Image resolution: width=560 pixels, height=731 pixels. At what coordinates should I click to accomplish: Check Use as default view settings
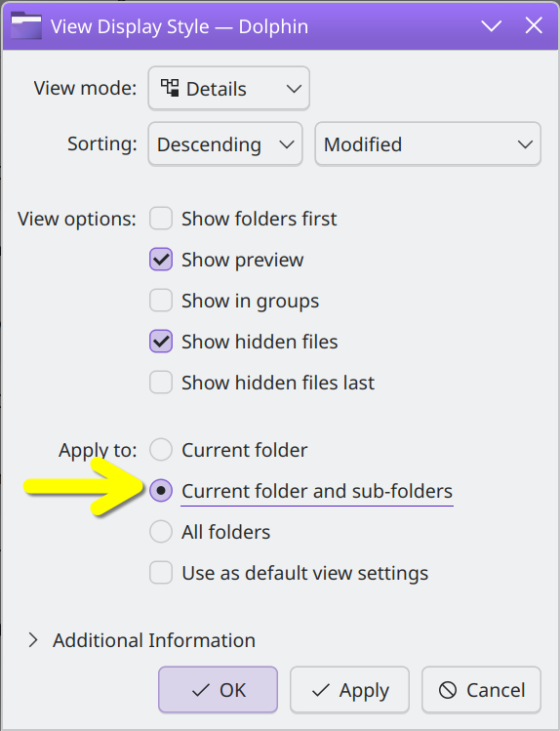point(161,573)
